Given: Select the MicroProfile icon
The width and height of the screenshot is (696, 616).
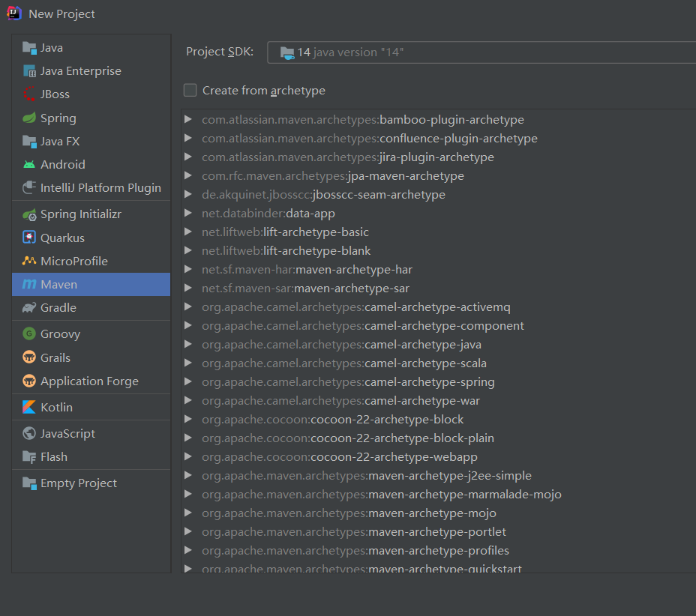Looking at the screenshot, I should click(x=29, y=261).
